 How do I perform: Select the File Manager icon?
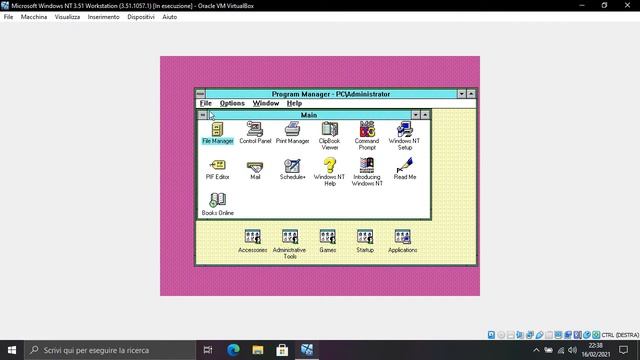[x=218, y=133]
